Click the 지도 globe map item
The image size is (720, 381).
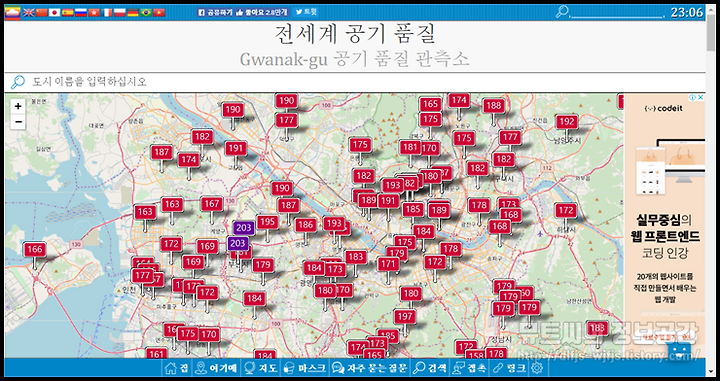tap(261, 368)
